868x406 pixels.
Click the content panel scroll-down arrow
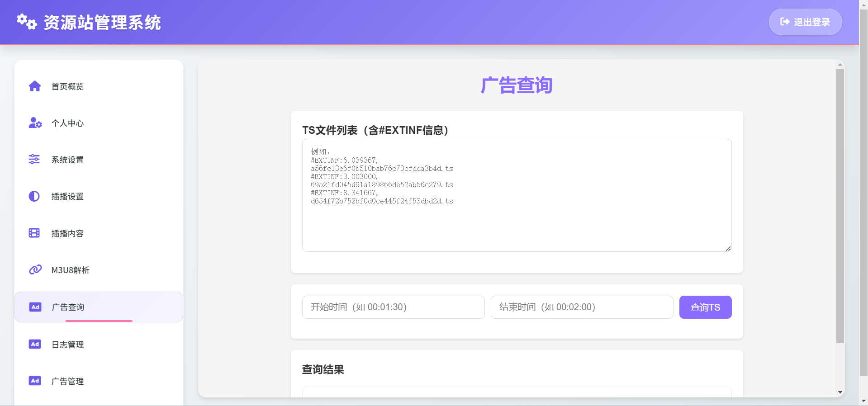pos(840,392)
